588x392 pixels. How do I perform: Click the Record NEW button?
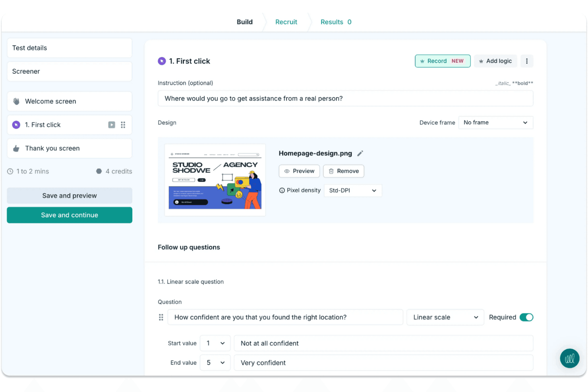pyautogui.click(x=443, y=61)
